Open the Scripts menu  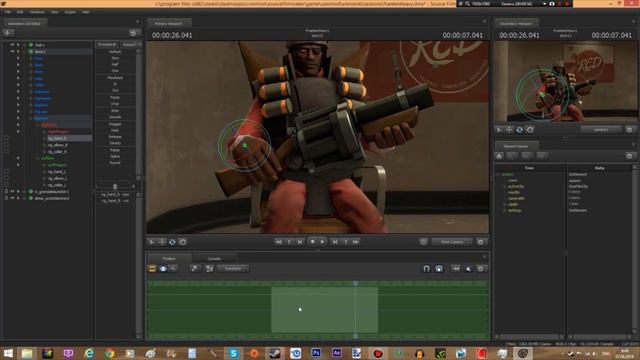[70, 12]
